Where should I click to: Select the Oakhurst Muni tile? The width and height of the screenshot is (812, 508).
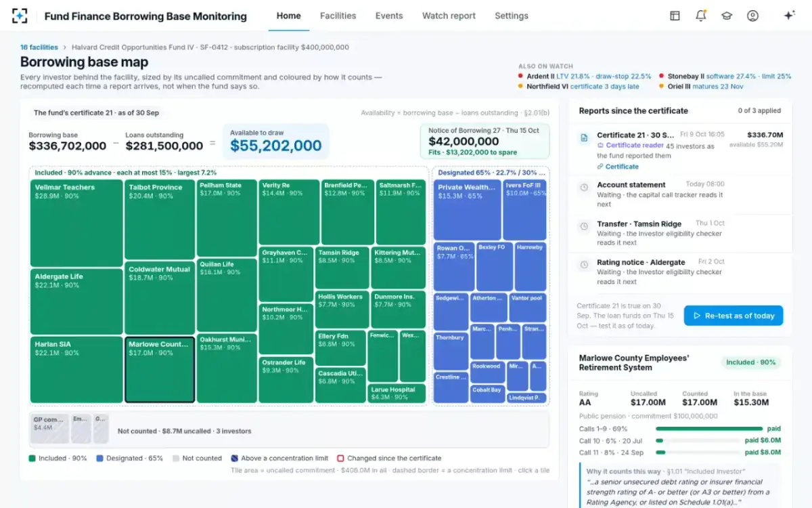click(x=227, y=368)
